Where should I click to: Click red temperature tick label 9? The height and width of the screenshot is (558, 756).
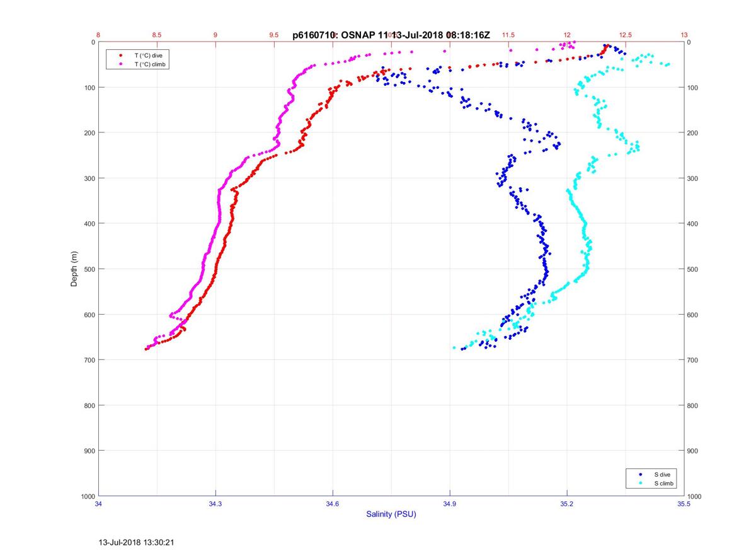215,35
